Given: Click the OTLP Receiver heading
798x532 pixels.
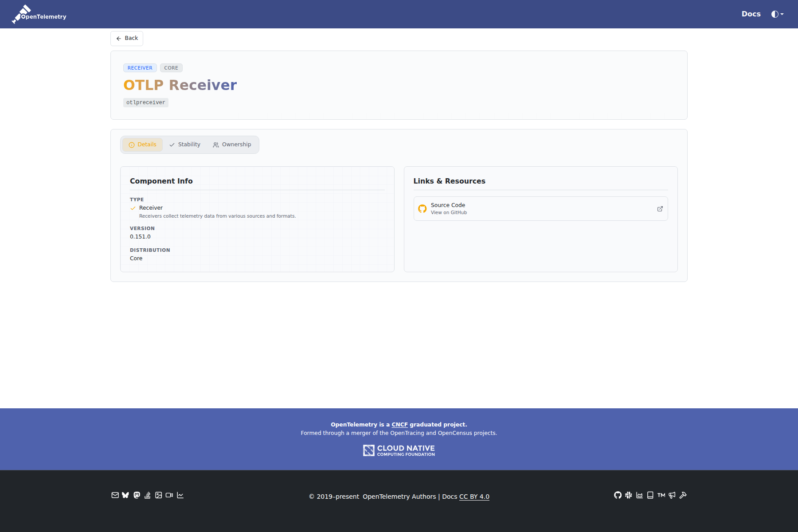Looking at the screenshot, I should [x=180, y=85].
